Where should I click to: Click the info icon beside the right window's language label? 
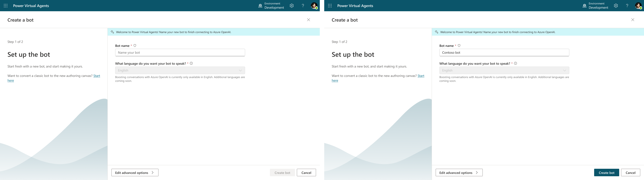click(x=515, y=63)
